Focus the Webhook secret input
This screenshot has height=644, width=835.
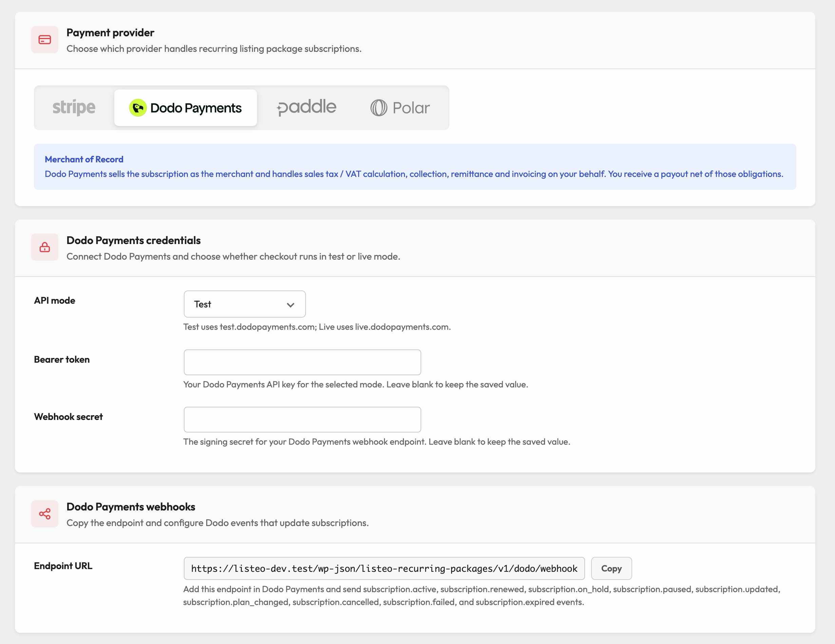click(x=303, y=419)
